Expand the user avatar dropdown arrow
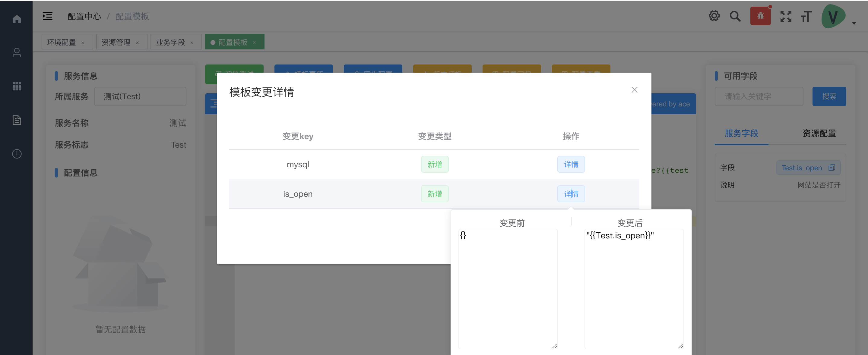868x355 pixels. [854, 23]
